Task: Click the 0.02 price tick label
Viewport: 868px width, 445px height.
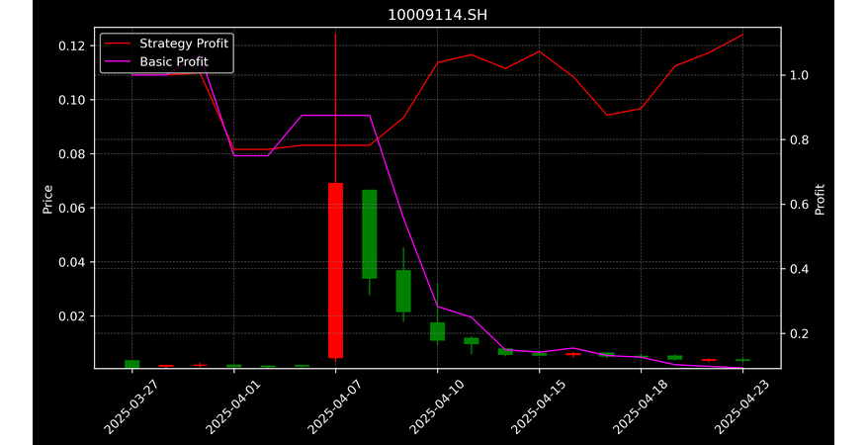Action: point(73,316)
